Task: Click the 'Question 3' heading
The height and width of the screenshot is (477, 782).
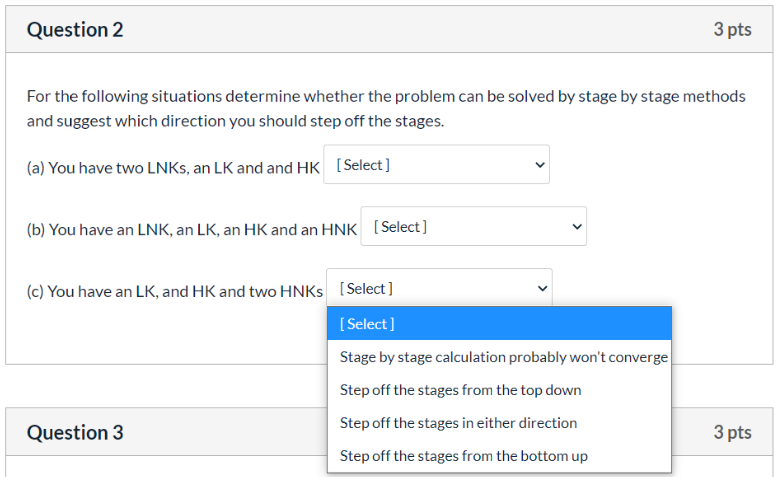Action: click(x=75, y=433)
